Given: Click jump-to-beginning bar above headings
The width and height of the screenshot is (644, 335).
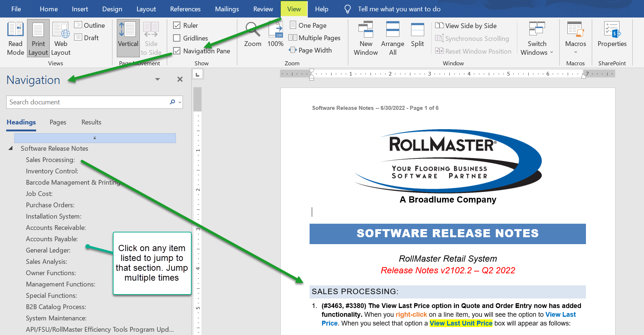Looking at the screenshot, I should 95,138.
